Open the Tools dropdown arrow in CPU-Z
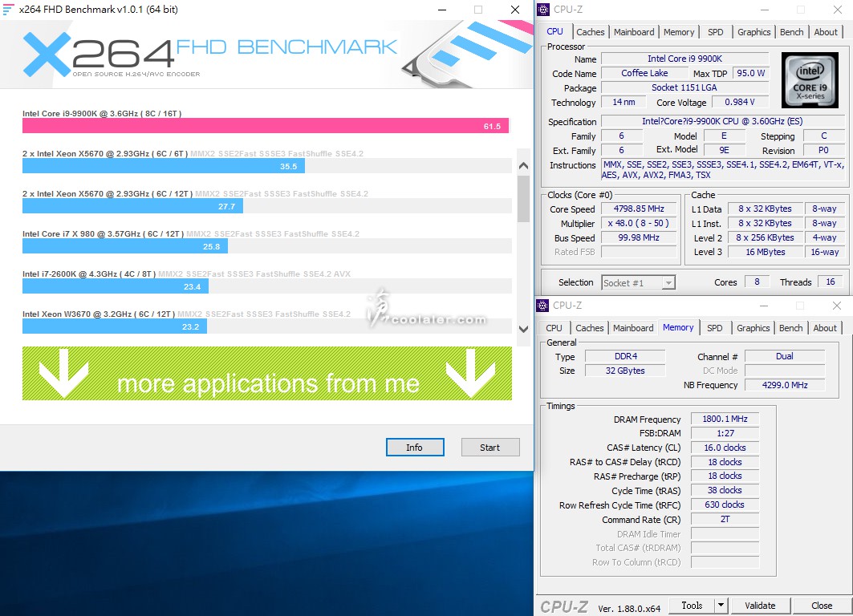 coord(721,606)
